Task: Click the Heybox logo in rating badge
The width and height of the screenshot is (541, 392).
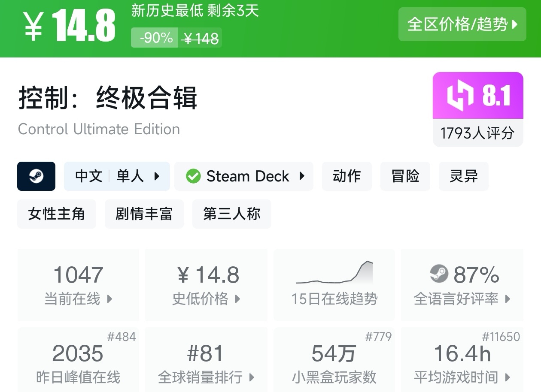Action: click(460, 95)
